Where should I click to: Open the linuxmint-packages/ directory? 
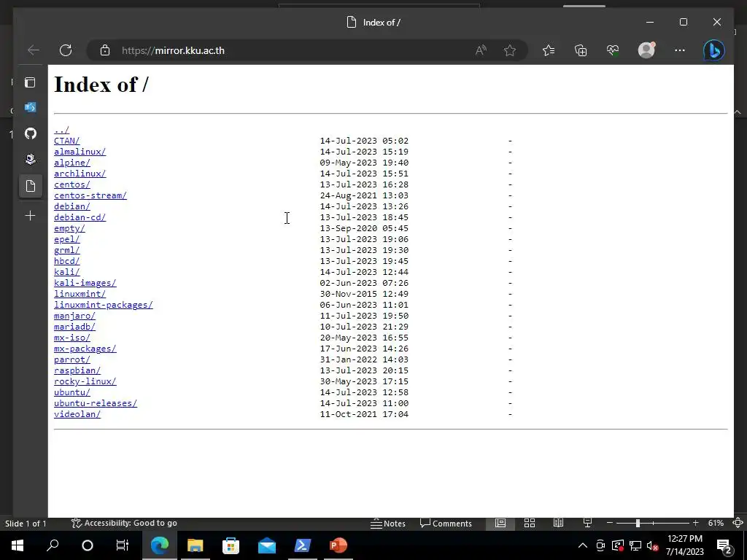click(x=104, y=305)
